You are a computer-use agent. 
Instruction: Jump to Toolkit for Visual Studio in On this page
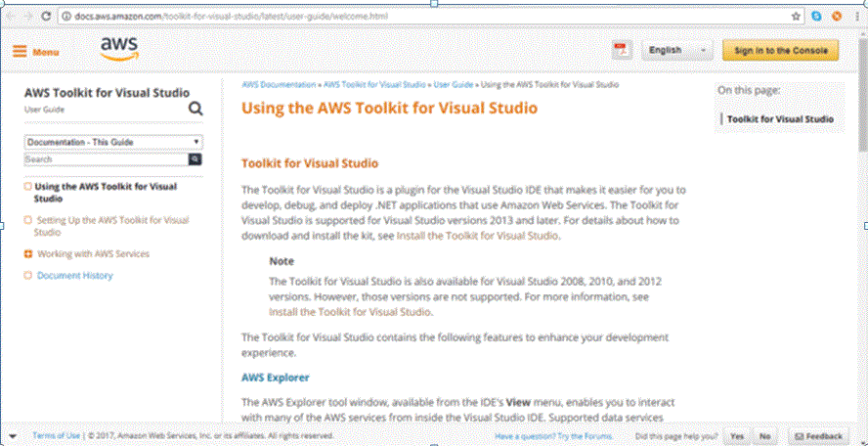780,119
